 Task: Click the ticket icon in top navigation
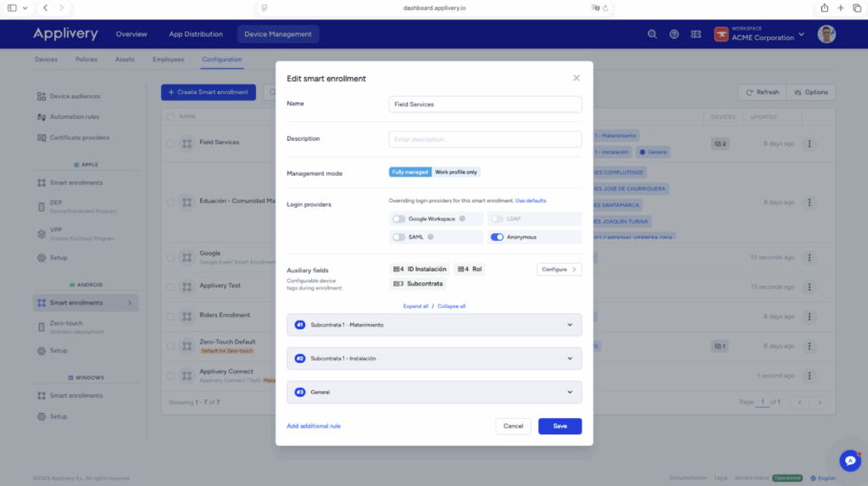(696, 35)
